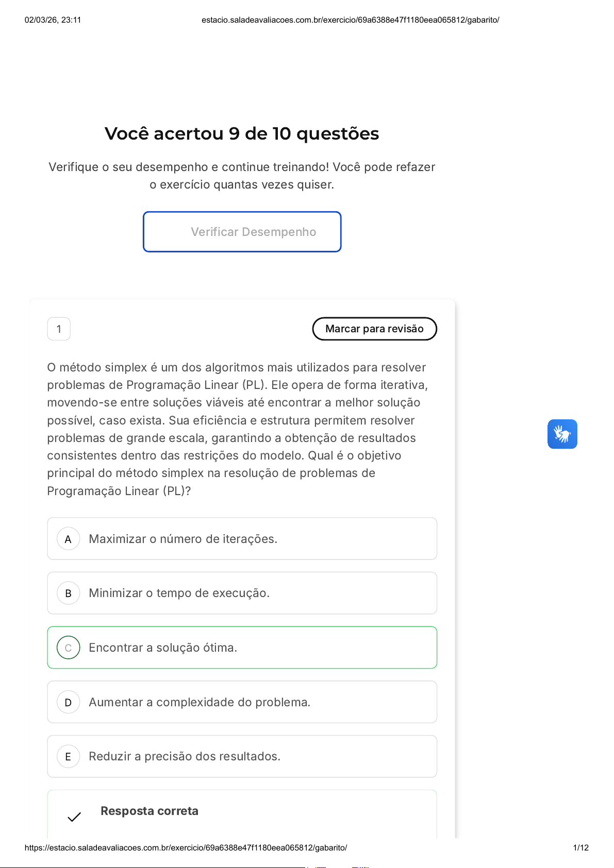Select the highlighted option C circle

[x=68, y=648]
